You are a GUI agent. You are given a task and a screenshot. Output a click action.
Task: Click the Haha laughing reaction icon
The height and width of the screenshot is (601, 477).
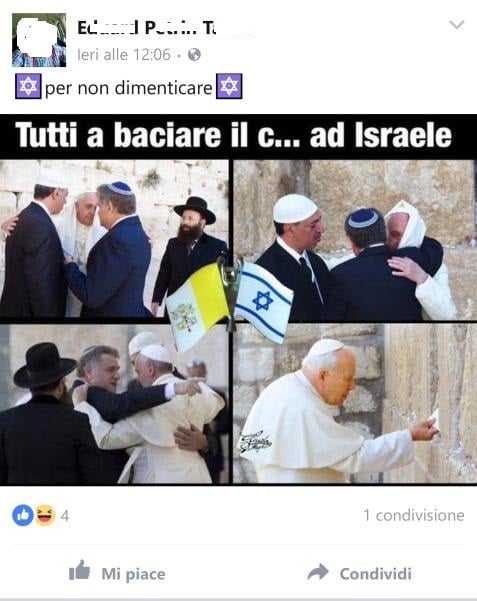[44, 515]
